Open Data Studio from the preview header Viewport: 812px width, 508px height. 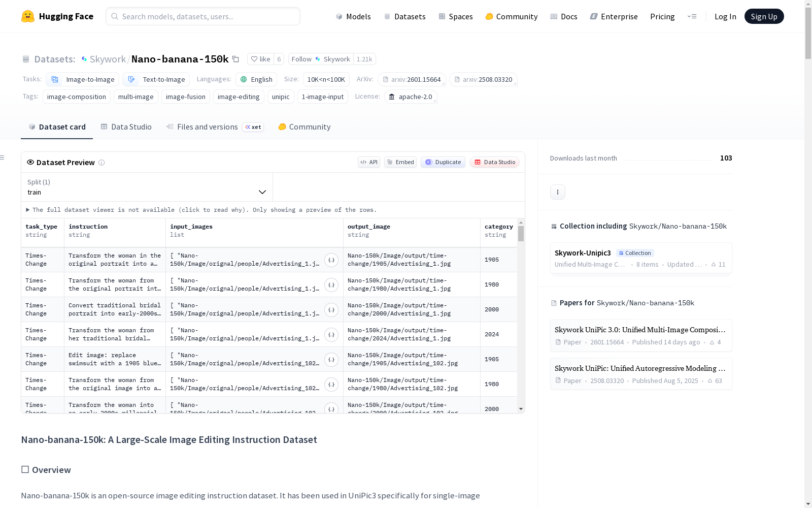[x=495, y=162]
